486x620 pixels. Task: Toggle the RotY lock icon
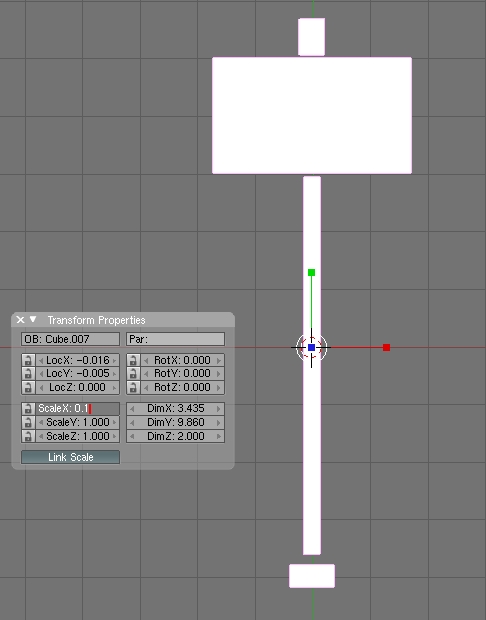click(x=133, y=373)
